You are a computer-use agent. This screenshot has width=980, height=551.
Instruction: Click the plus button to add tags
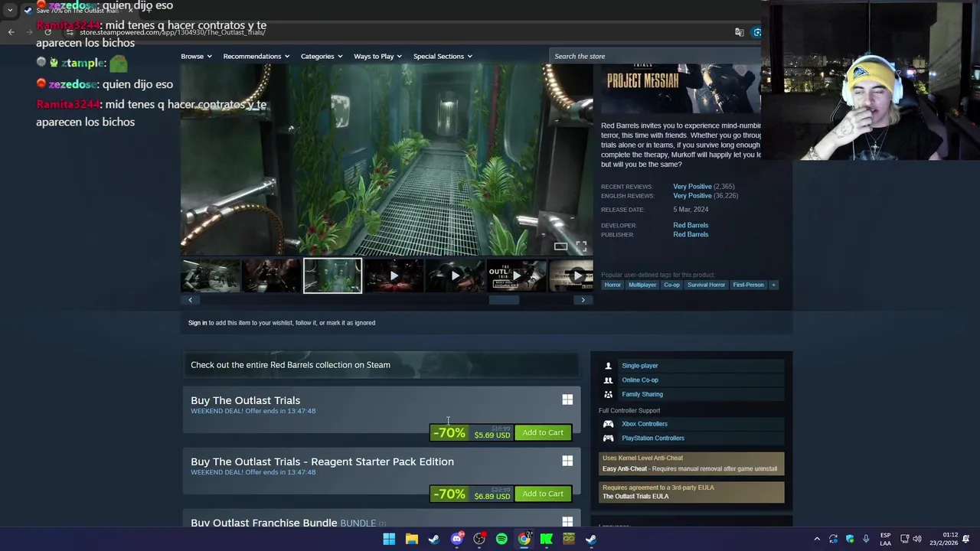(773, 285)
